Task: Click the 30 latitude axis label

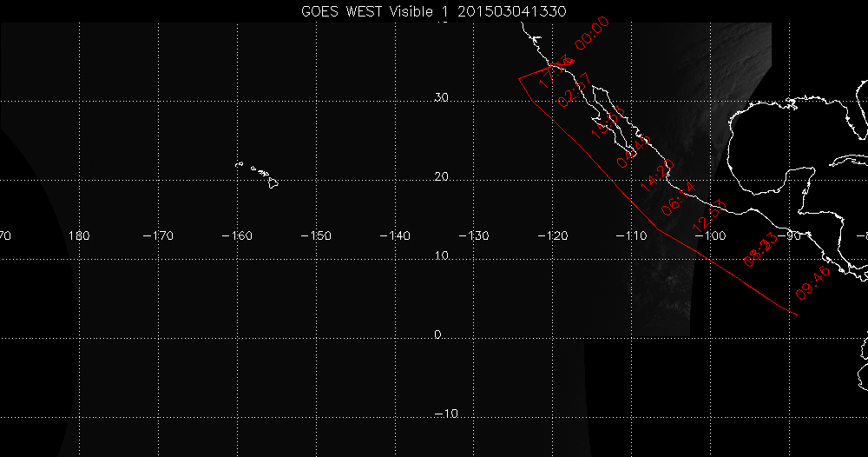Action: pyautogui.click(x=441, y=98)
